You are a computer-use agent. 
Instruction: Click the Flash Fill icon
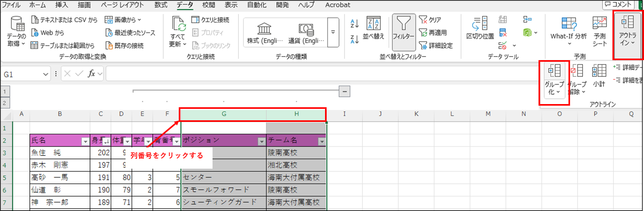pos(503,19)
